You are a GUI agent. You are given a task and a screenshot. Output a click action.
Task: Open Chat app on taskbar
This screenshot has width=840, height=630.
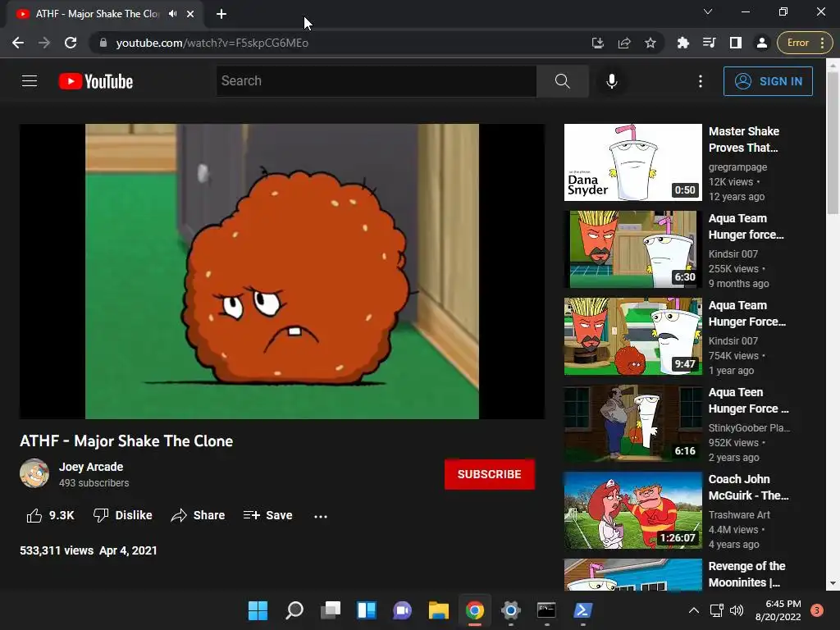(402, 610)
